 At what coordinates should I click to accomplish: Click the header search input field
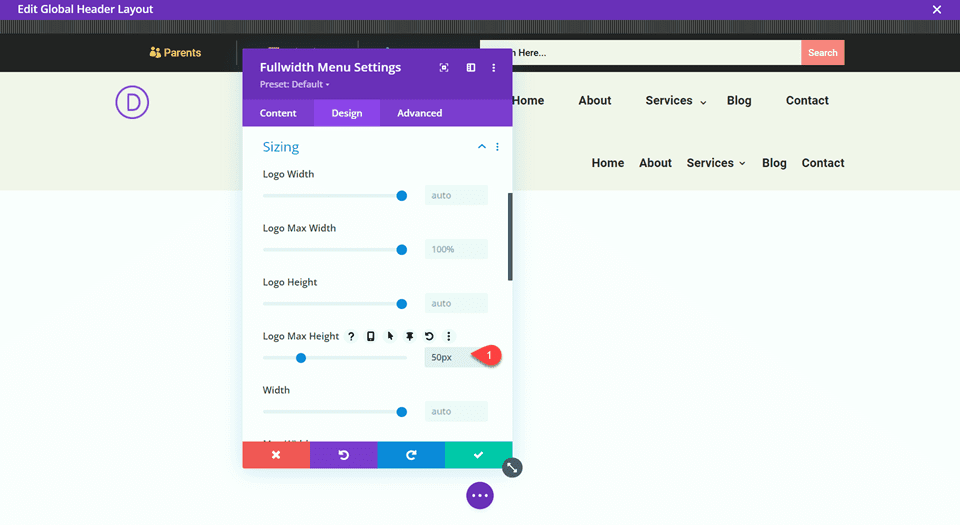(x=640, y=53)
